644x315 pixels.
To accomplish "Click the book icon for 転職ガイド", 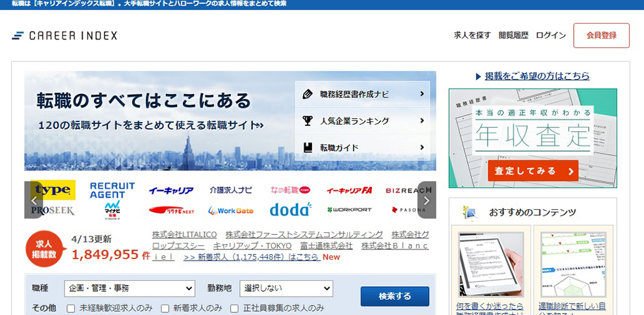I will (x=308, y=147).
